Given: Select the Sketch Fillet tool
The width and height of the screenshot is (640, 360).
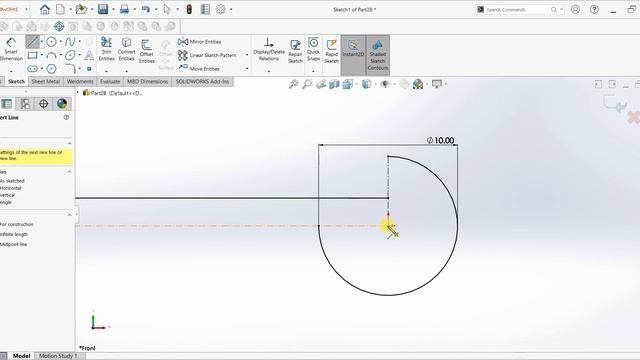Looking at the screenshot, I should point(70,68).
